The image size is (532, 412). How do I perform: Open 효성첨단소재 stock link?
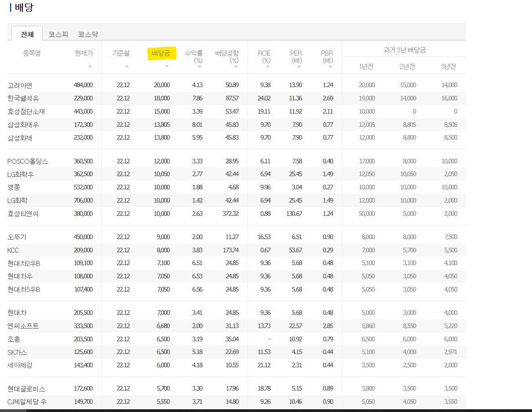pos(26,112)
